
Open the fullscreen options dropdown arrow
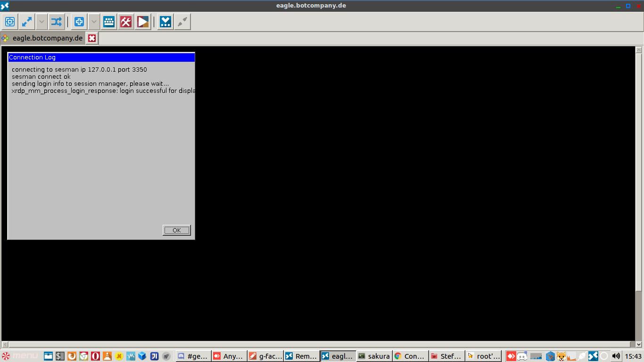click(41, 22)
